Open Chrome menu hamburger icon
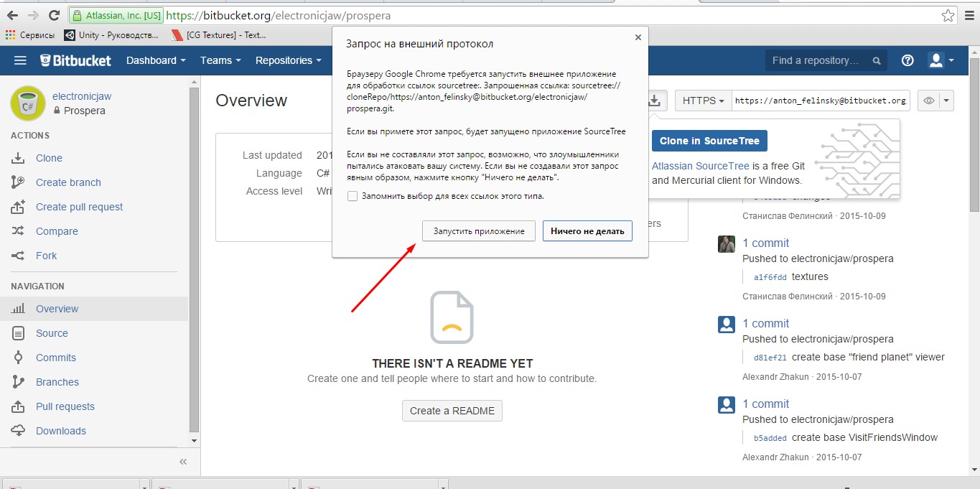 (x=969, y=15)
